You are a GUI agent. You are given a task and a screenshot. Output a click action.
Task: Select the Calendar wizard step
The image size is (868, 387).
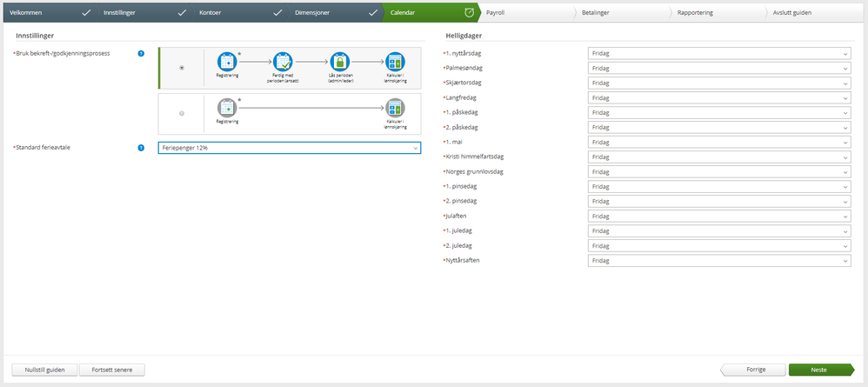[x=431, y=12]
